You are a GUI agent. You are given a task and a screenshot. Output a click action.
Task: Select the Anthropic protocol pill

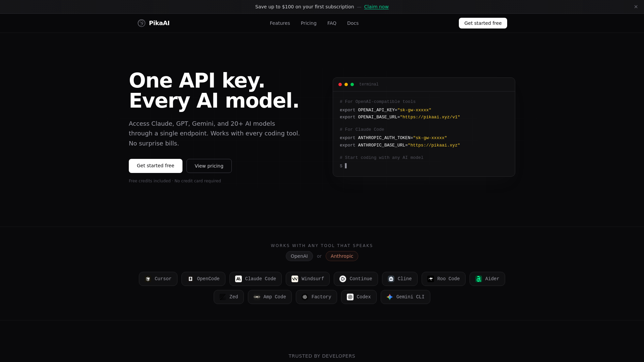342,256
